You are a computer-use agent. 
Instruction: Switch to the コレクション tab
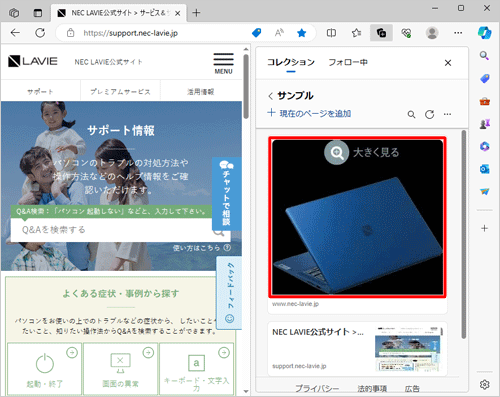[291, 62]
